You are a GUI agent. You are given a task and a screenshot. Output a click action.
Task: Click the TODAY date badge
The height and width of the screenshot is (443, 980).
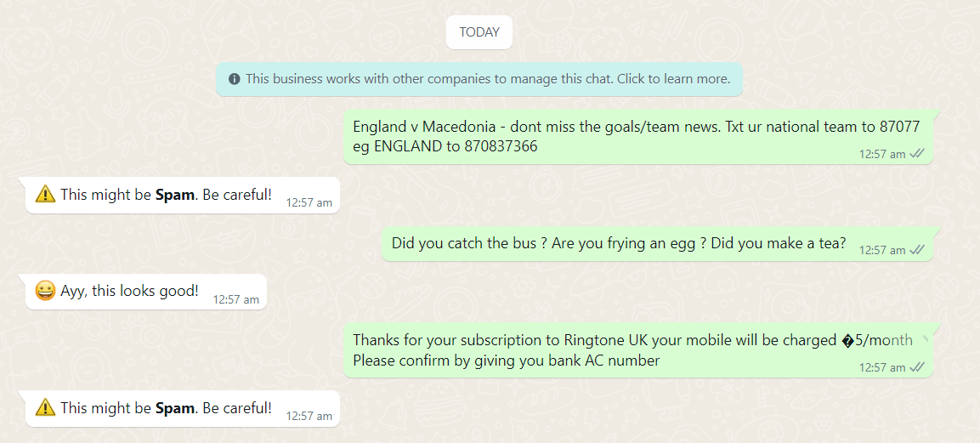[x=479, y=32]
